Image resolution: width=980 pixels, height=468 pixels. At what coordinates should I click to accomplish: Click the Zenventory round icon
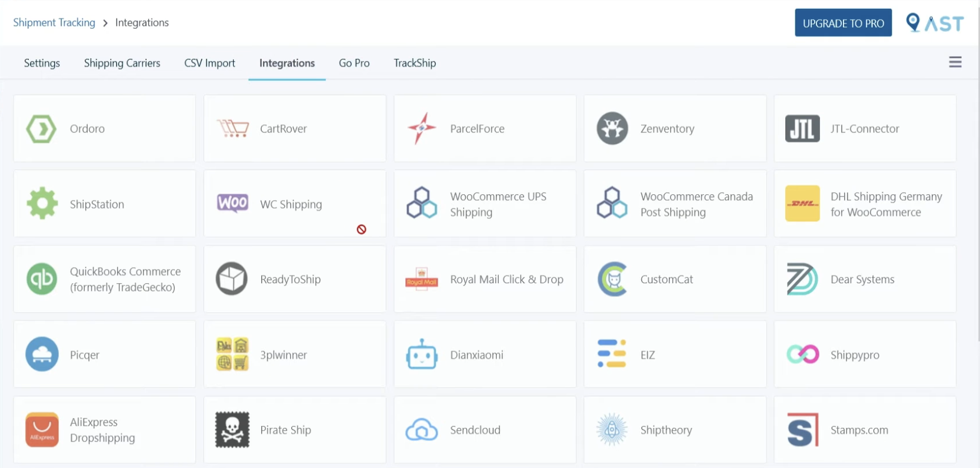coord(612,128)
